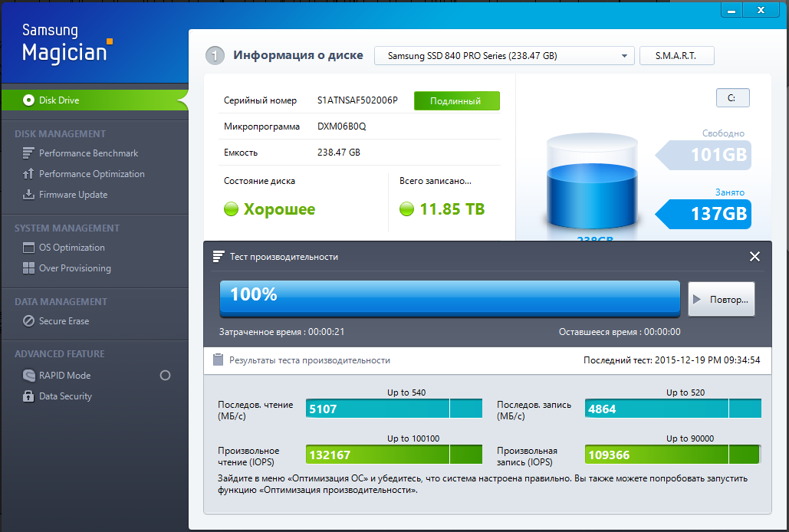Click the DISK MANAGEMENT heading
The height and width of the screenshot is (532, 789).
pos(60,133)
